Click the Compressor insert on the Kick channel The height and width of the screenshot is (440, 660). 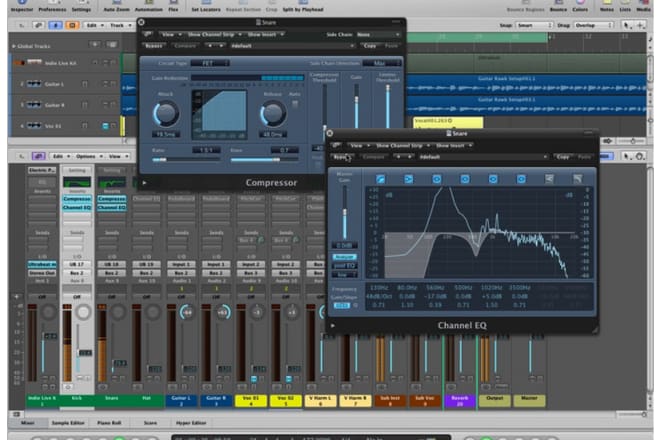click(x=77, y=199)
